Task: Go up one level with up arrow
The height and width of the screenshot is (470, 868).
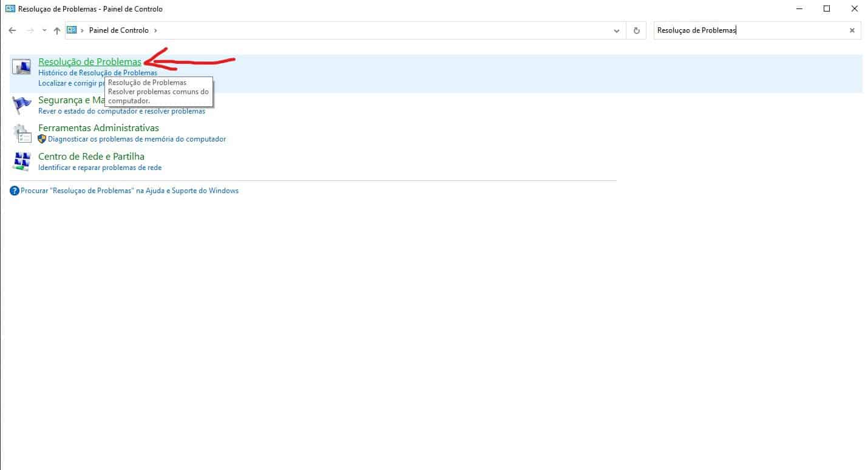Action: (56, 30)
